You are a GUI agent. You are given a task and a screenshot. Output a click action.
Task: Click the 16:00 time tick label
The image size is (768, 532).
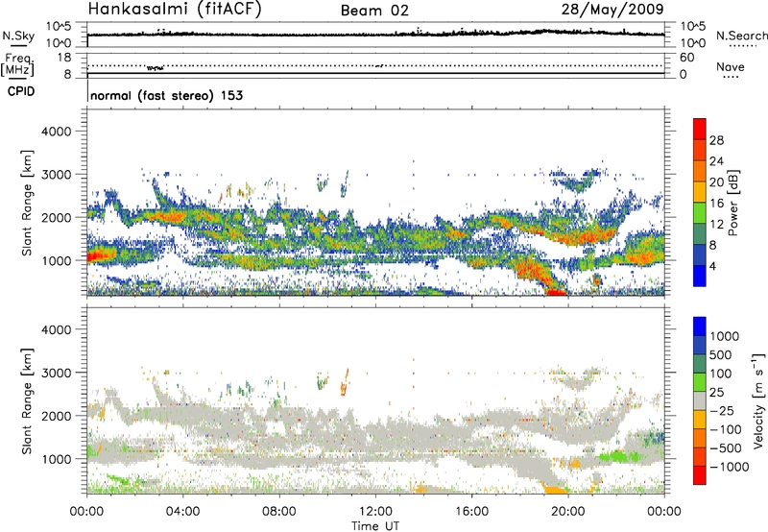pyautogui.click(x=471, y=512)
